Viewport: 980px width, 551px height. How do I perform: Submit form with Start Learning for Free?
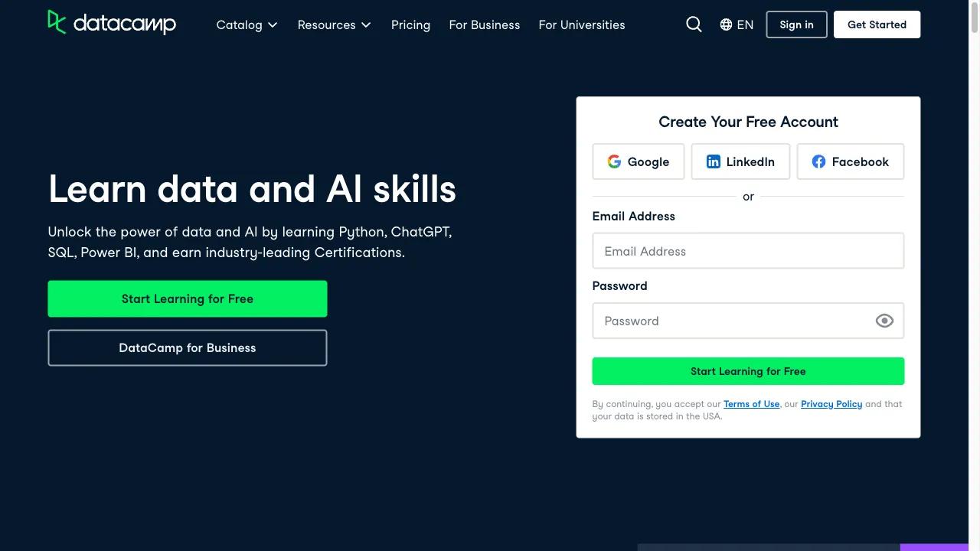click(x=748, y=371)
